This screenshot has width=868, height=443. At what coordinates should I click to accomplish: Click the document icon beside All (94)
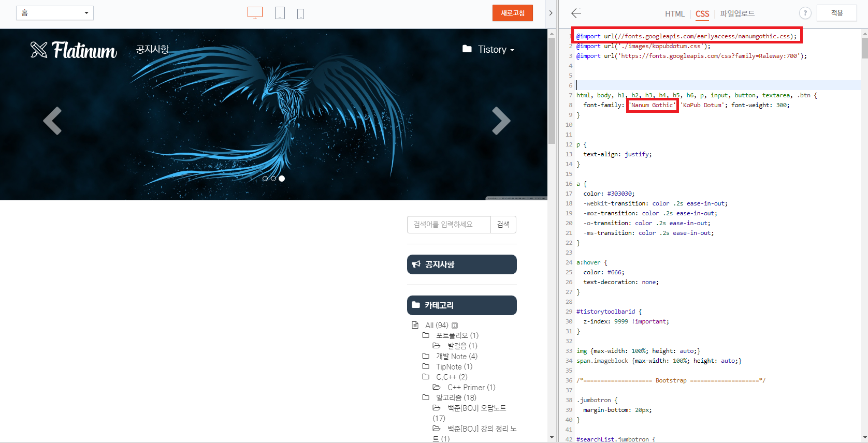click(x=415, y=325)
